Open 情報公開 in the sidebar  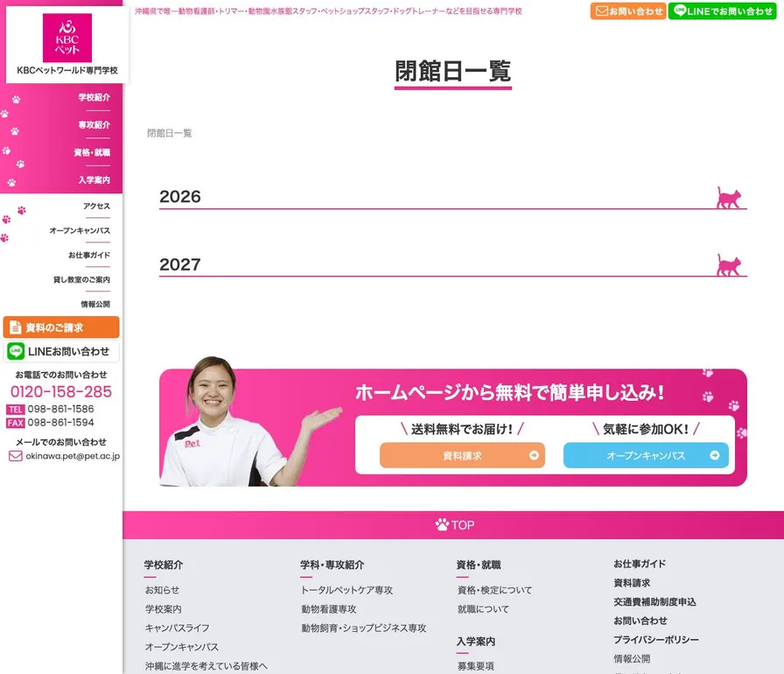(95, 304)
